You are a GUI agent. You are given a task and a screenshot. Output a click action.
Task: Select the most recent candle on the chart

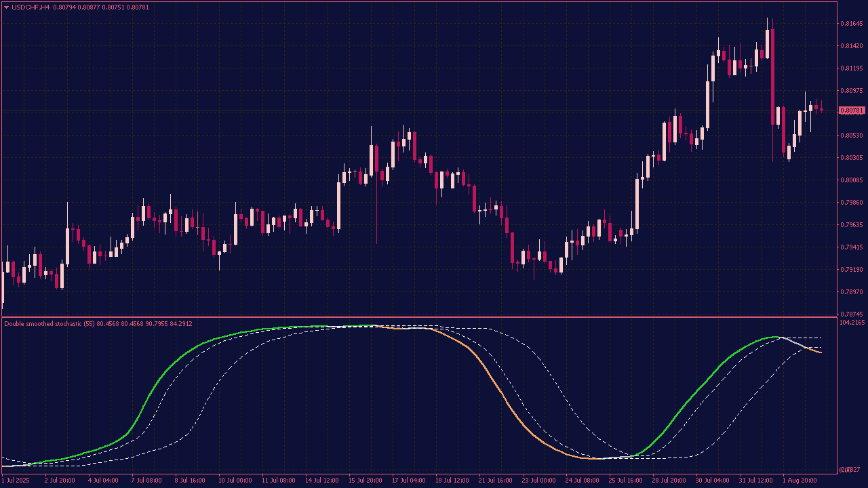pos(822,109)
